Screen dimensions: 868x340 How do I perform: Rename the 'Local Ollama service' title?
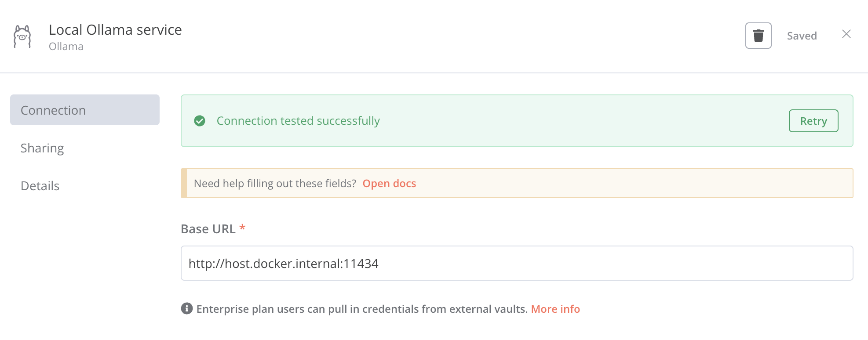point(115,29)
